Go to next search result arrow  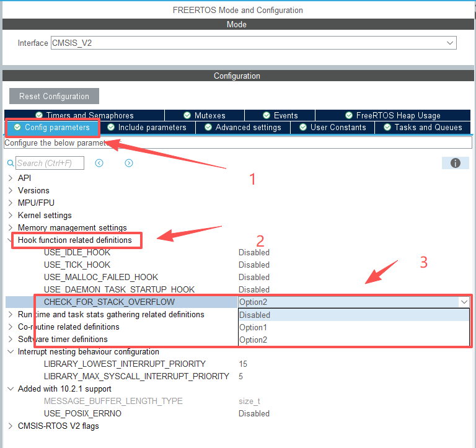[x=129, y=163]
